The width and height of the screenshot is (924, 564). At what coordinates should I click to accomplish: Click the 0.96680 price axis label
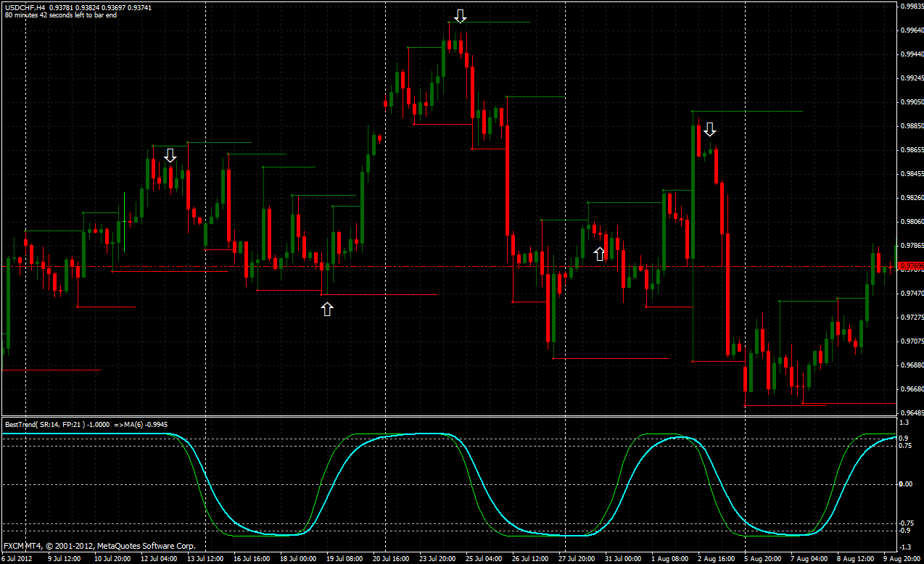point(911,389)
